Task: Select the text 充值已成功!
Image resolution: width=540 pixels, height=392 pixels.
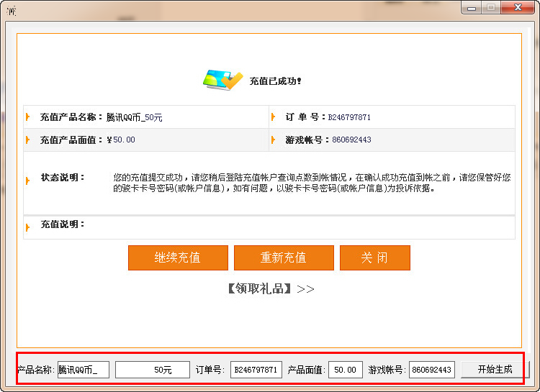Action: pos(276,81)
